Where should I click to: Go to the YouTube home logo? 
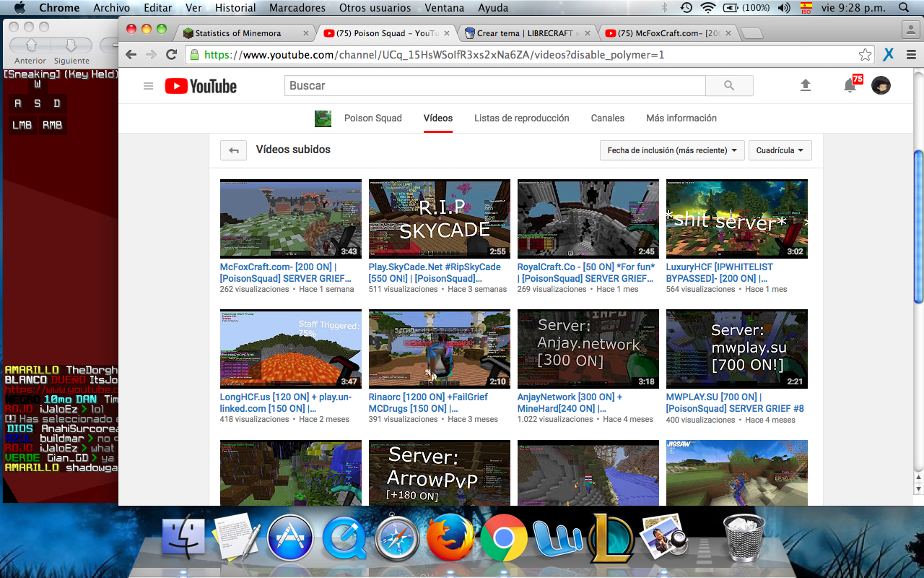click(201, 86)
